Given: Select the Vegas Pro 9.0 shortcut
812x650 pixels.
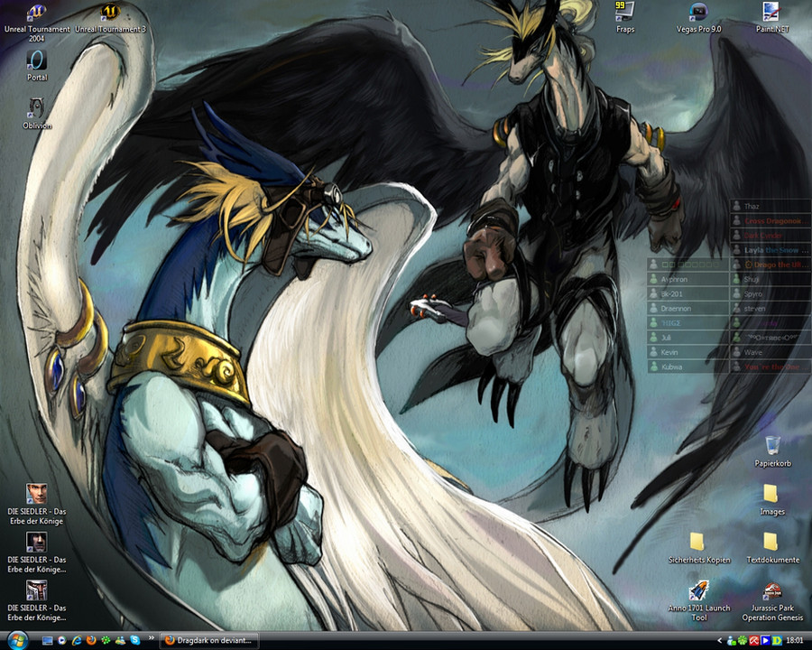Looking at the screenshot, I should pyautogui.click(x=698, y=18).
